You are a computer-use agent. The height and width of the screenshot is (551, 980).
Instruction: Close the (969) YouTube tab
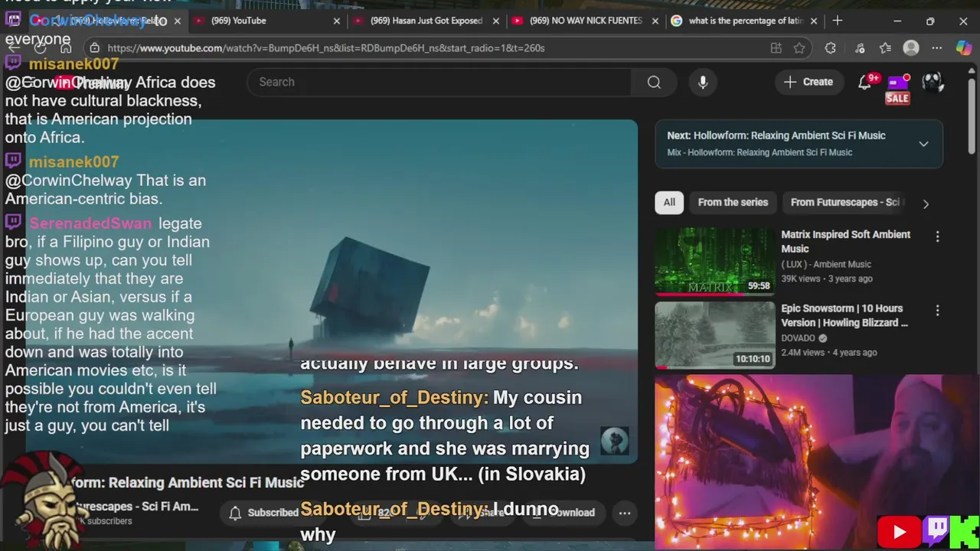[336, 21]
